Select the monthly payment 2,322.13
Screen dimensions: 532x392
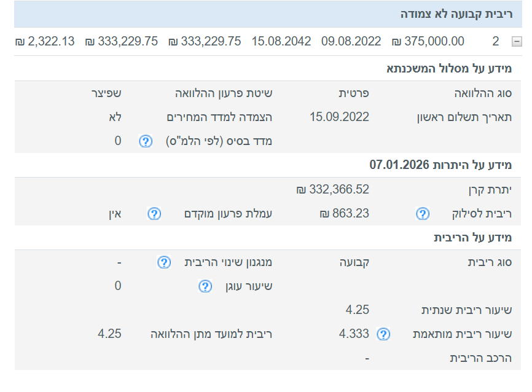(44, 42)
